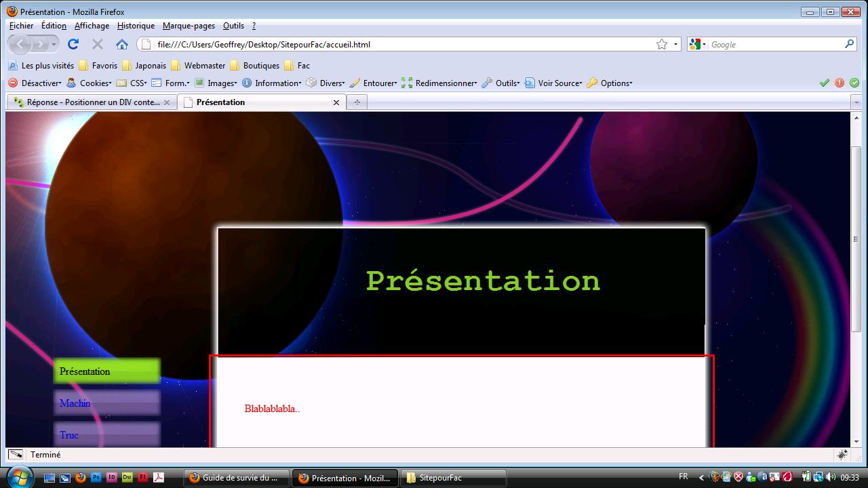Click the search magnifier icon
Image resolution: width=868 pixels, height=488 pixels.
pyautogui.click(x=850, y=44)
